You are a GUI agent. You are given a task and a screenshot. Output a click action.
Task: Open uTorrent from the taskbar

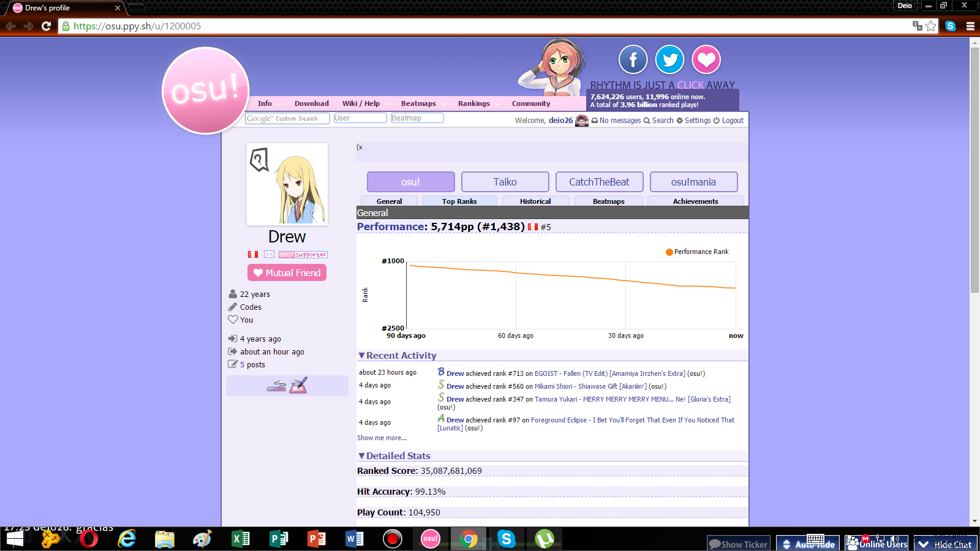point(545,539)
